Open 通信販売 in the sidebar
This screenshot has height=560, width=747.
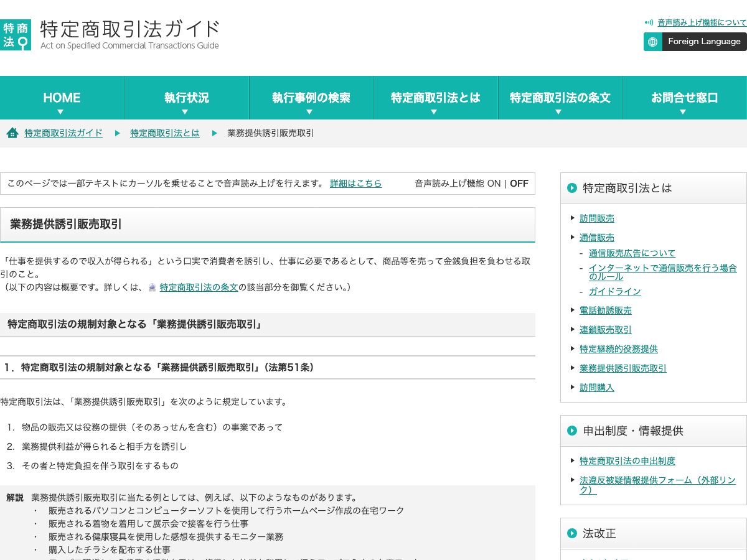tap(597, 238)
